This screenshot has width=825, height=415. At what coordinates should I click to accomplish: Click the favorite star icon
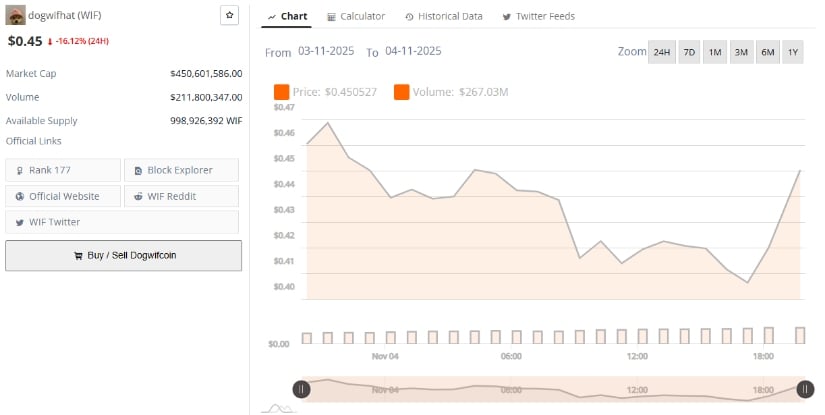(x=229, y=16)
